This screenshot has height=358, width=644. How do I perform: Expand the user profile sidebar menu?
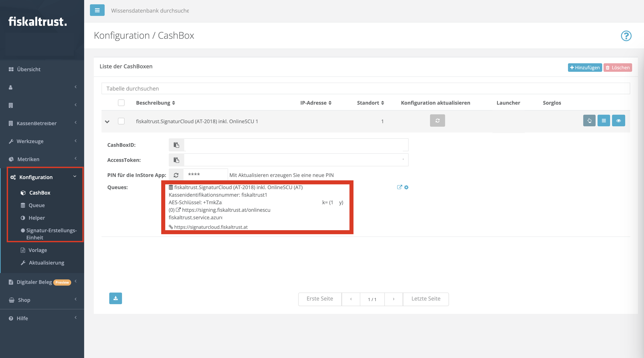[42, 87]
